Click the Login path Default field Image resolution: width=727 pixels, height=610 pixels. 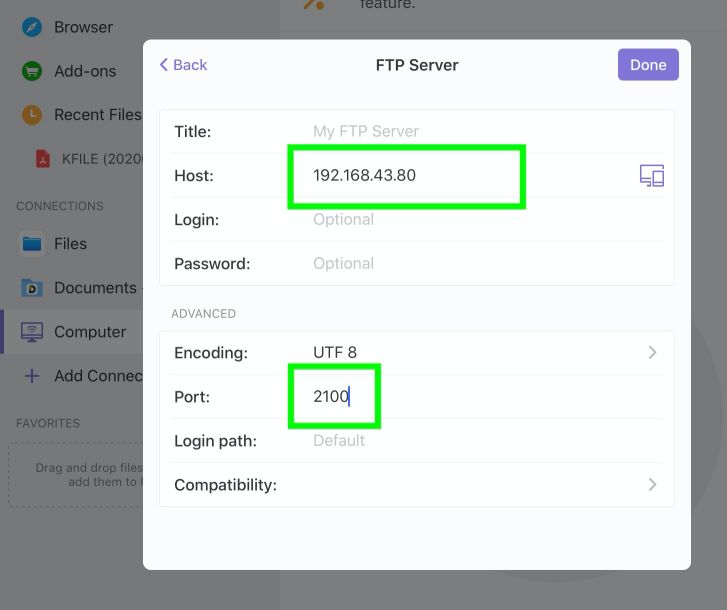pyautogui.click(x=339, y=441)
